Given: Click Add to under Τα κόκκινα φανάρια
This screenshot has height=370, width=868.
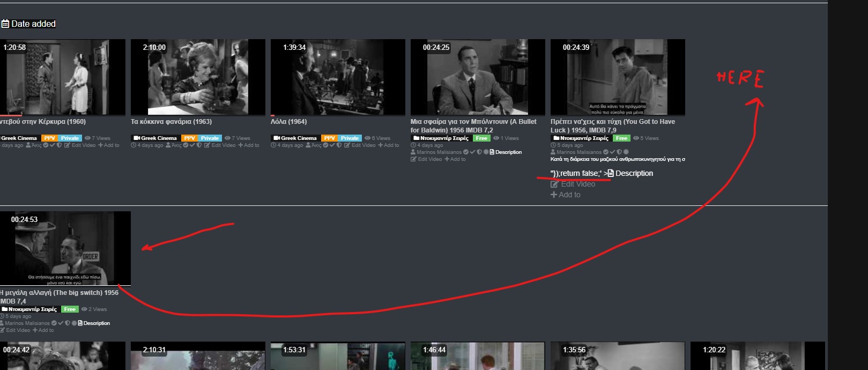Looking at the screenshot, I should 249,145.
